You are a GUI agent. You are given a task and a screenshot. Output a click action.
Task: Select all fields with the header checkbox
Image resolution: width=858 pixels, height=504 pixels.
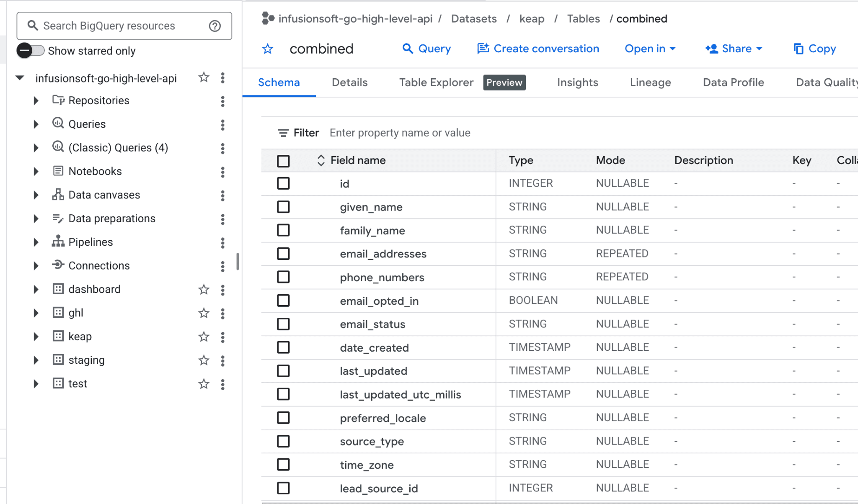(283, 161)
